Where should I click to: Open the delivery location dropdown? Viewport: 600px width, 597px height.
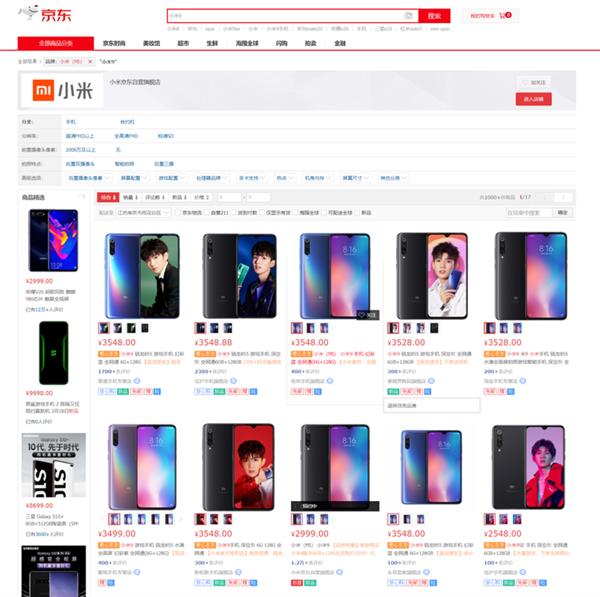click(143, 212)
